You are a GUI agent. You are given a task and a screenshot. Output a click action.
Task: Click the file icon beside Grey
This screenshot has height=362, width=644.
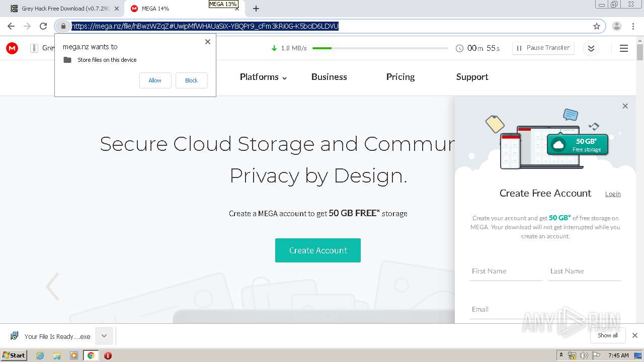pos(34,48)
